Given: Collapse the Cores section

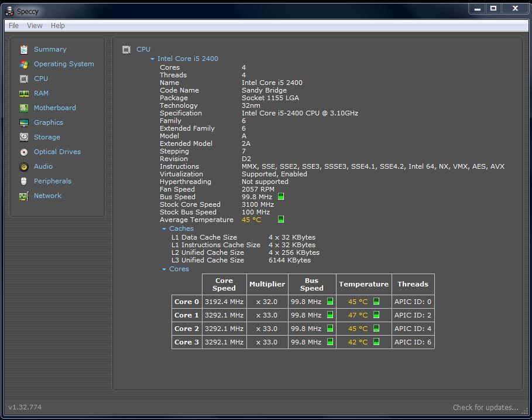Looking at the screenshot, I should pyautogui.click(x=164, y=269).
